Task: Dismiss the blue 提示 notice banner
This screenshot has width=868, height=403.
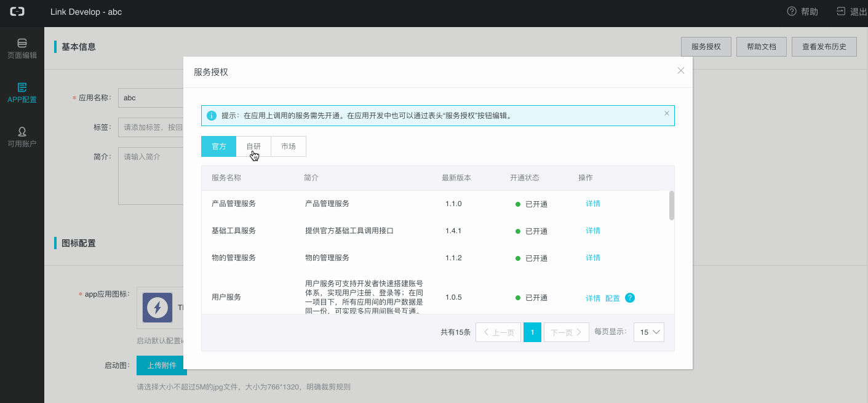Action: coord(667,113)
